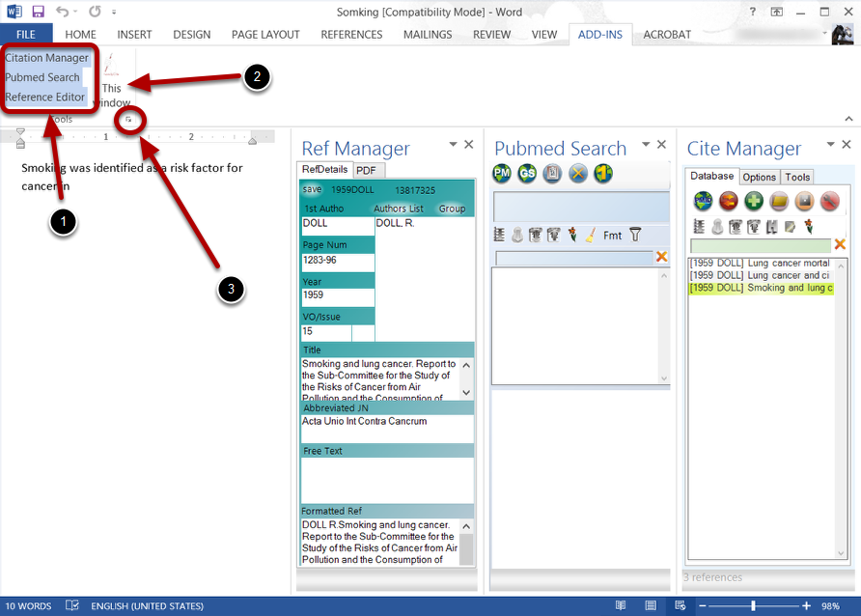Open the REFERENCES ribbon tab
The width and height of the screenshot is (861, 616).
[x=351, y=35]
